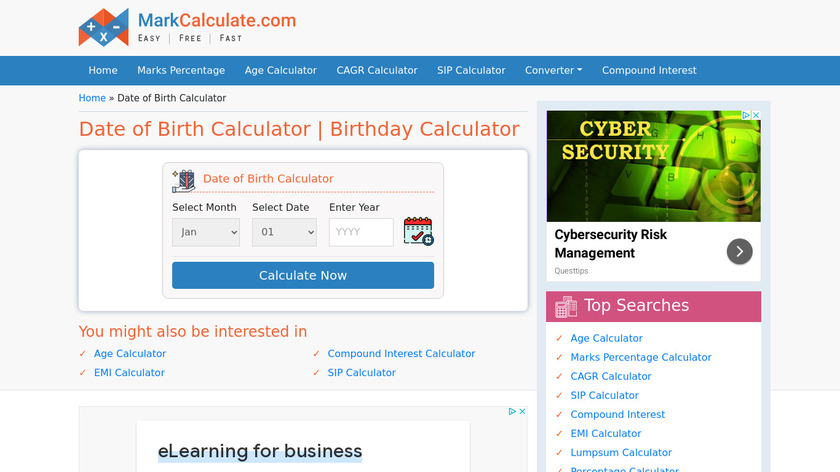Open the Select Date dropdown
Image resolution: width=840 pixels, height=472 pixels.
pos(284,232)
